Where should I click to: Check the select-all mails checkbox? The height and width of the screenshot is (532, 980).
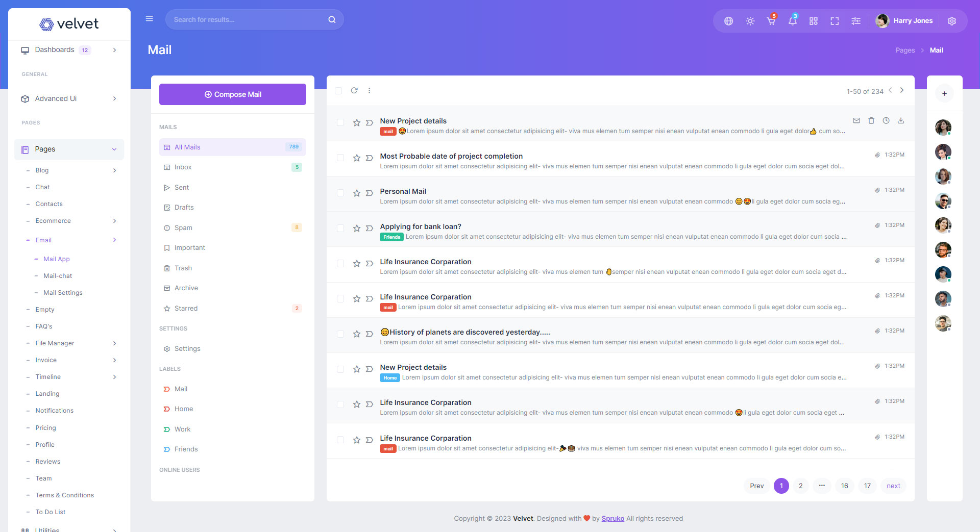(x=338, y=91)
